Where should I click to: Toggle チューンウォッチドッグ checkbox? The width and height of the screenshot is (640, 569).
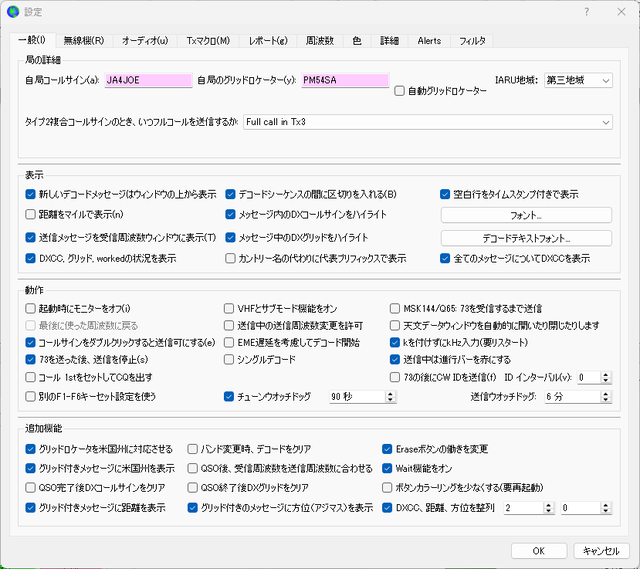coord(229,396)
